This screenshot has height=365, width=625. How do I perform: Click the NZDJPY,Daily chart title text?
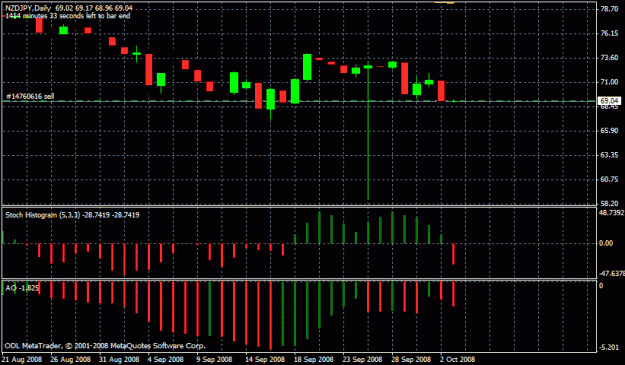[28, 8]
